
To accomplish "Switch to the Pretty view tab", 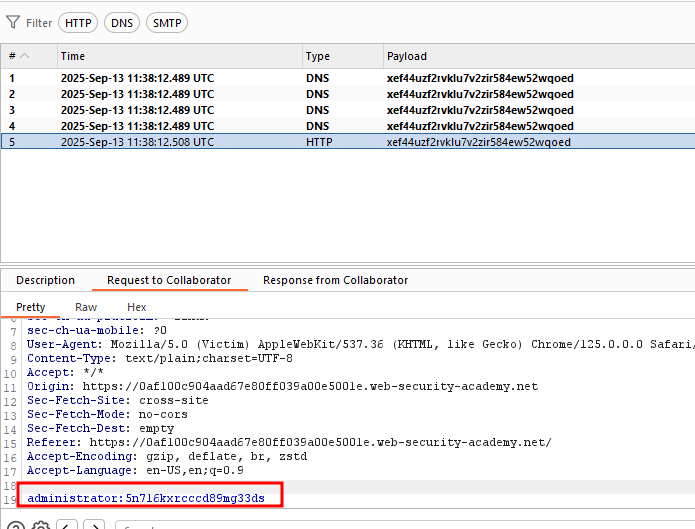I will click(x=31, y=307).
